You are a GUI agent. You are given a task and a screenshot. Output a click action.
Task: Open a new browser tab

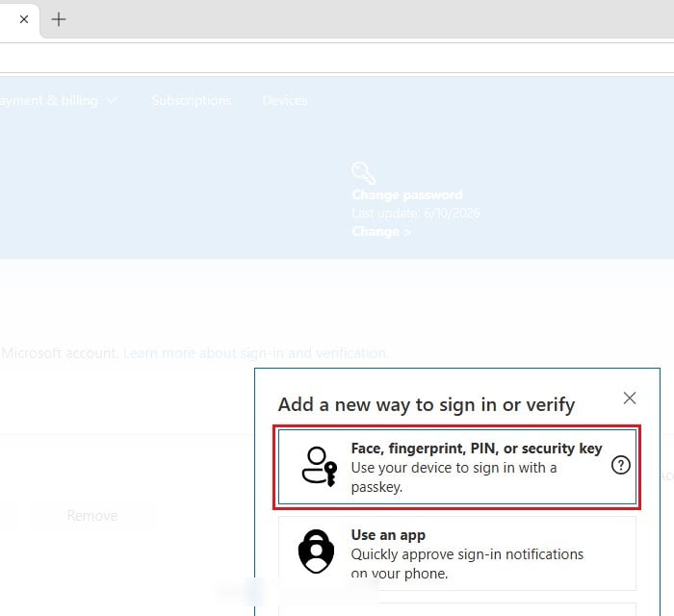click(x=59, y=19)
